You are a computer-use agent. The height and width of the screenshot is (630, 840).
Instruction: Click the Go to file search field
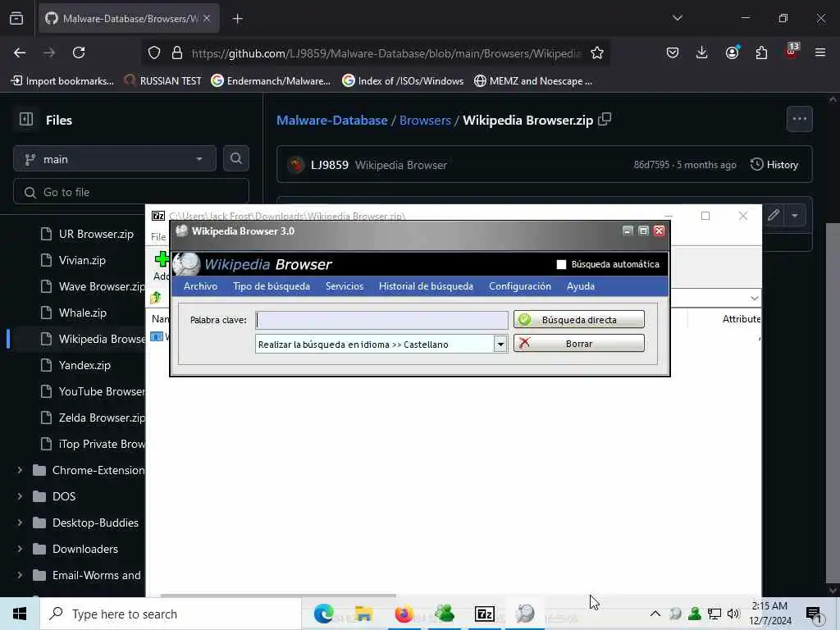(131, 192)
